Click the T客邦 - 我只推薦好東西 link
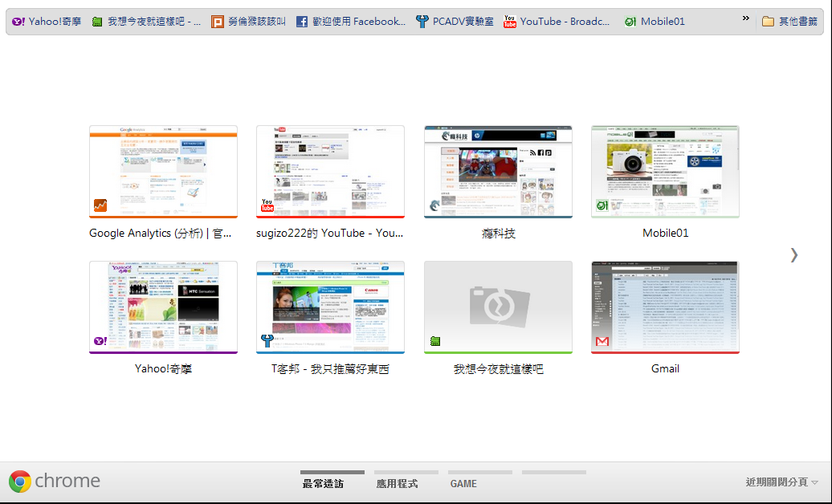 click(x=330, y=369)
